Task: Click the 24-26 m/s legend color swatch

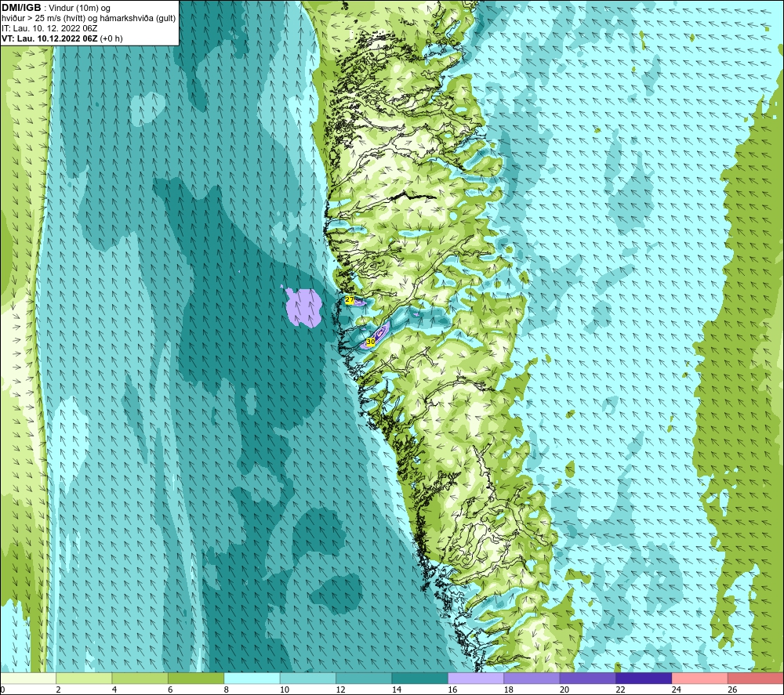Action: [700, 678]
